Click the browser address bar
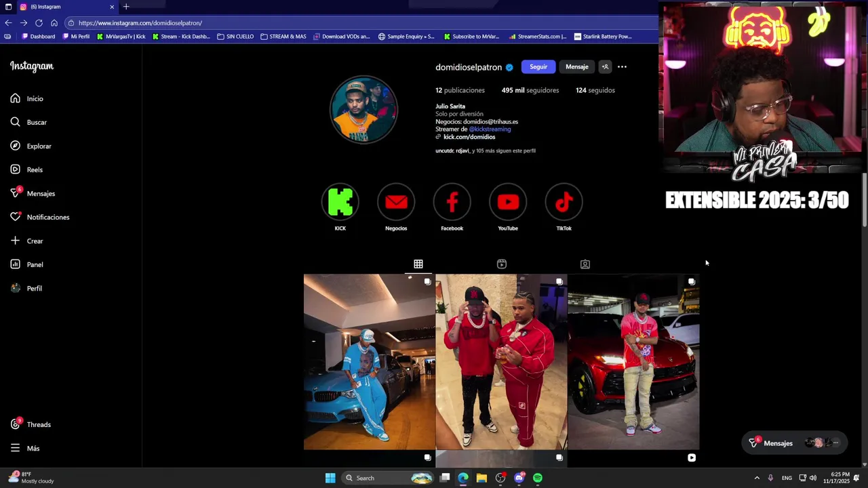 [359, 23]
